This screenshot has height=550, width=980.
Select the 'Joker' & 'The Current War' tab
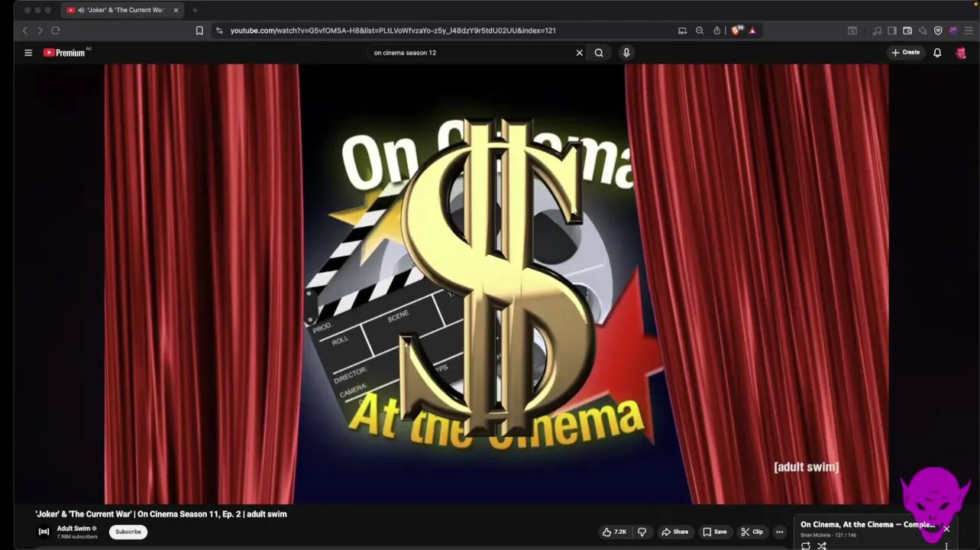(122, 10)
